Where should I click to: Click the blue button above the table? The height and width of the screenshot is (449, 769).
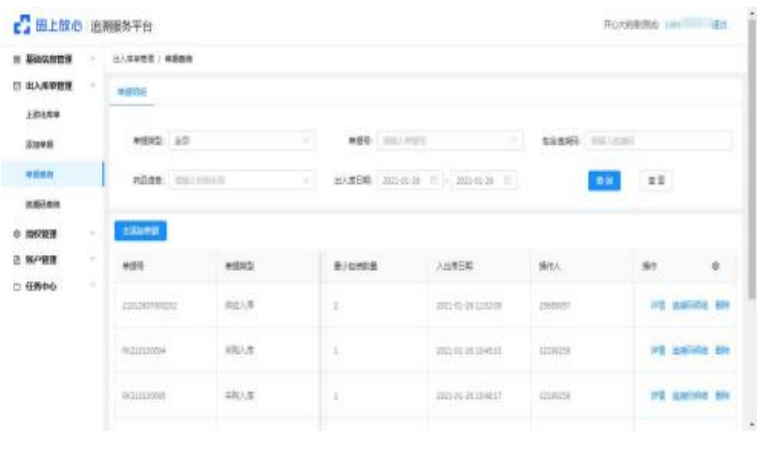pyautogui.click(x=140, y=231)
